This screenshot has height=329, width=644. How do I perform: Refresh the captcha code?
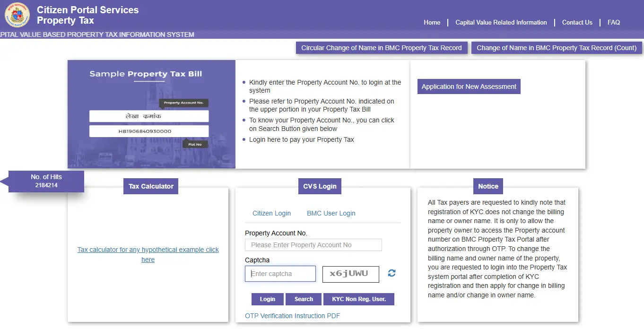coord(391,273)
